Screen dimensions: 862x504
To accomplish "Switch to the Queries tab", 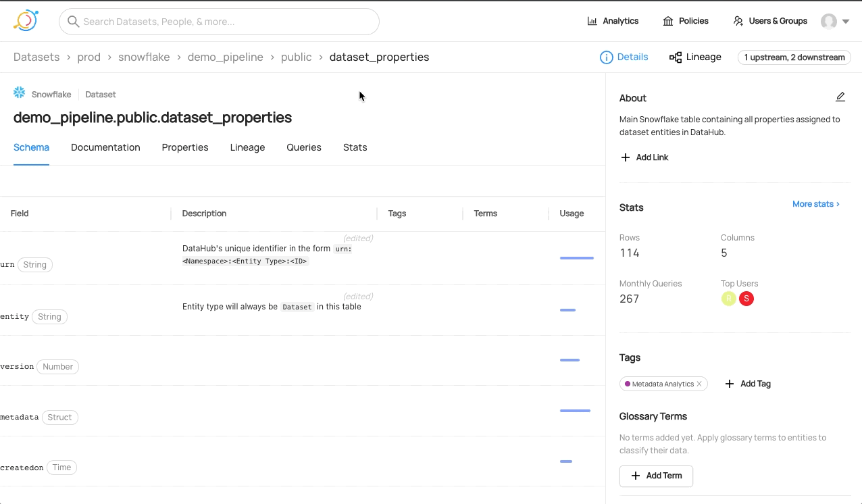I will [x=304, y=147].
